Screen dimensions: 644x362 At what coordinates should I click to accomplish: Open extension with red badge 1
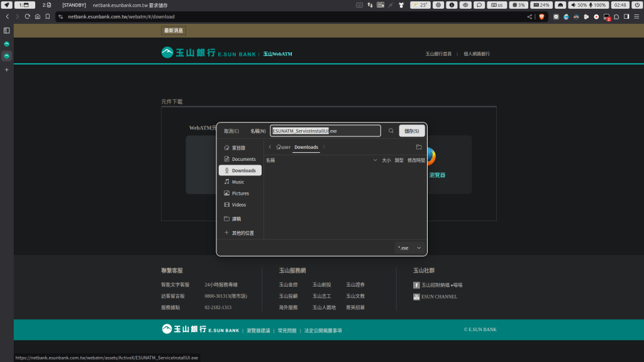point(607,17)
